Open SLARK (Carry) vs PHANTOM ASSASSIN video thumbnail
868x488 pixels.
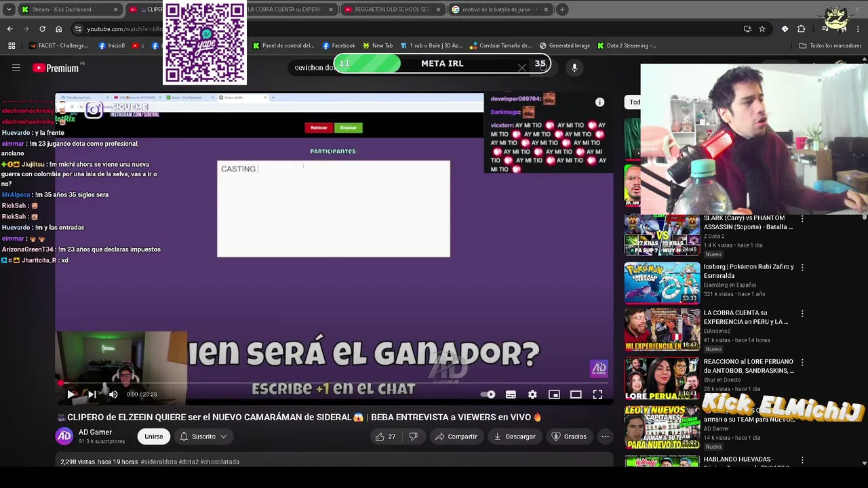662,235
